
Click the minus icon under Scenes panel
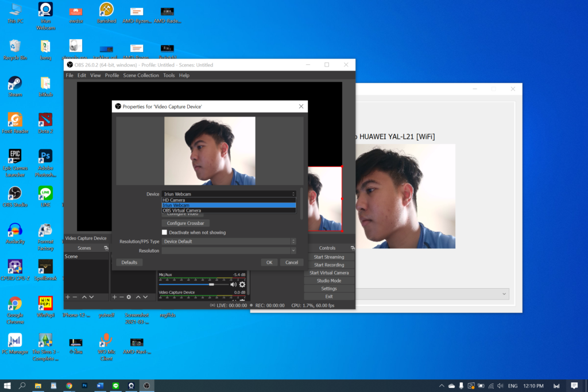[75, 297]
